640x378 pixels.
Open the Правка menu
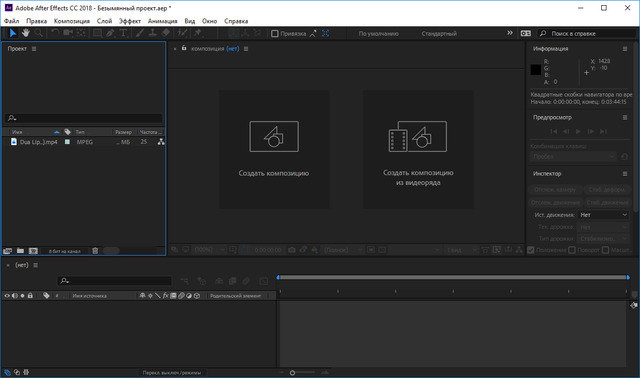36,21
